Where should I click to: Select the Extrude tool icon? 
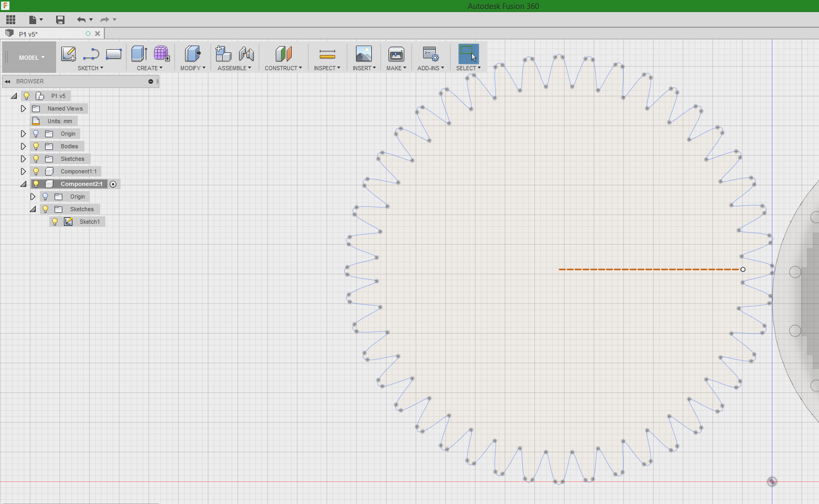[x=139, y=54]
